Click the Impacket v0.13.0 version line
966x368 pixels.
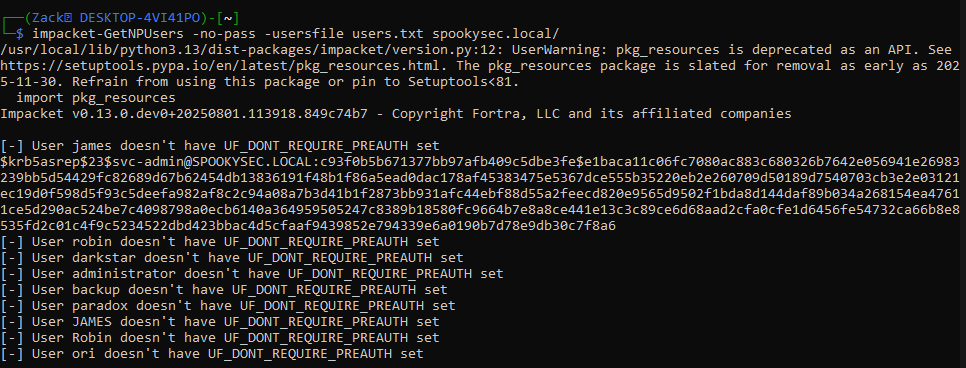click(x=396, y=113)
